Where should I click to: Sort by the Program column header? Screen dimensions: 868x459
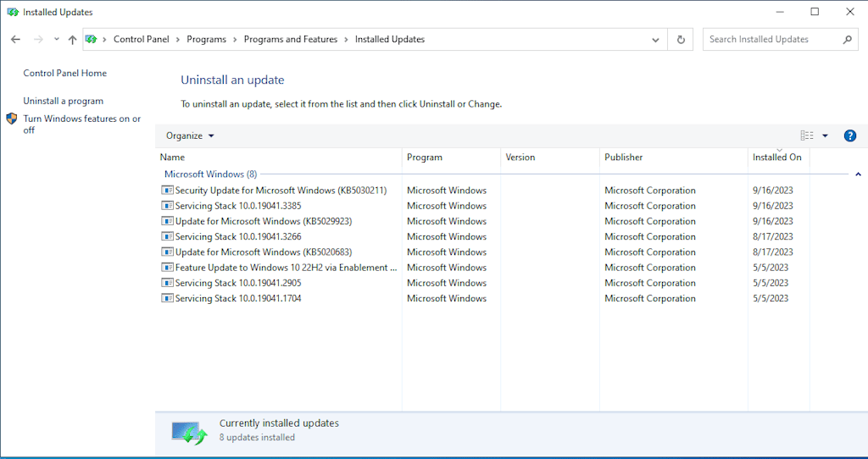pyautogui.click(x=451, y=157)
